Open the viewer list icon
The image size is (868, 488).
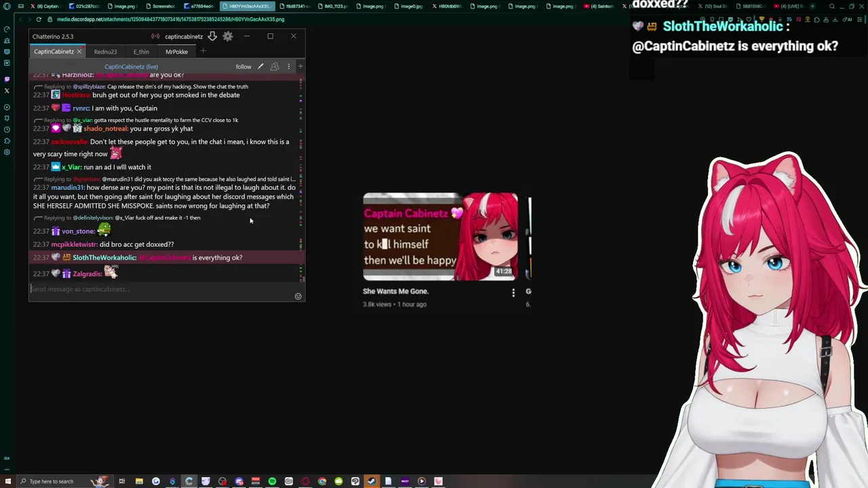point(275,66)
